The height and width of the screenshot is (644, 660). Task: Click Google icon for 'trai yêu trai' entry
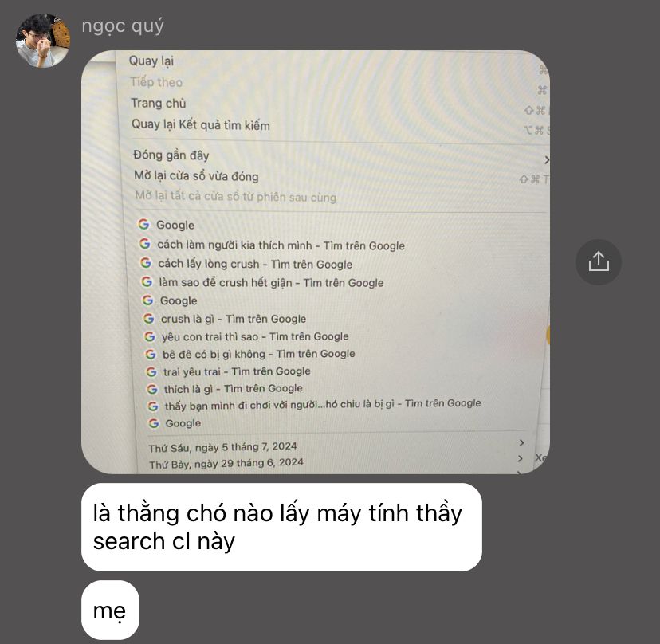151,371
